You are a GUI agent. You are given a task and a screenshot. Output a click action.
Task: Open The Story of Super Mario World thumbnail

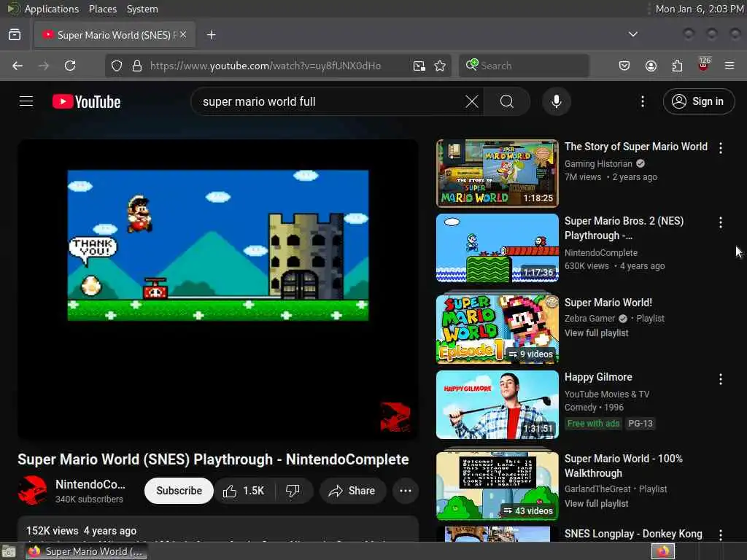pyautogui.click(x=498, y=174)
